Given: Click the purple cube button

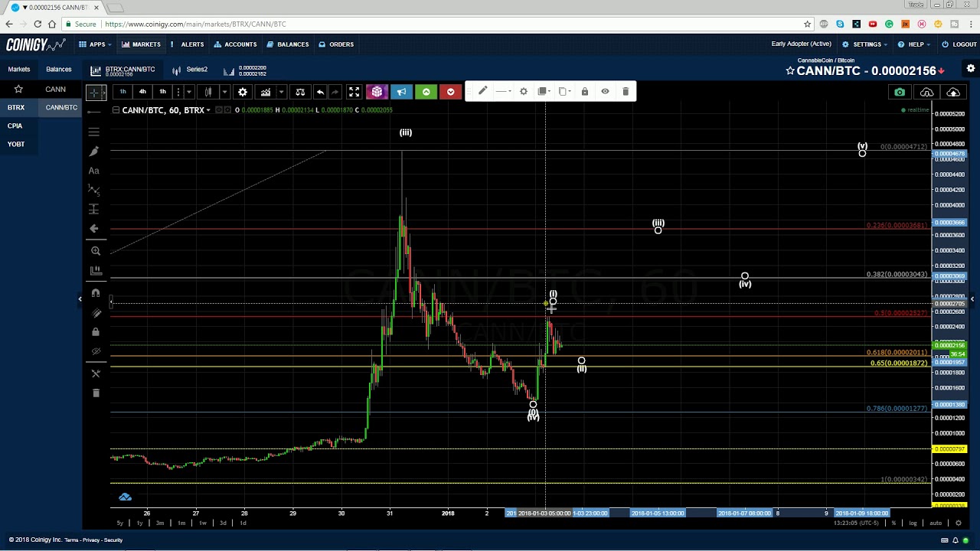Looking at the screenshot, I should point(377,92).
